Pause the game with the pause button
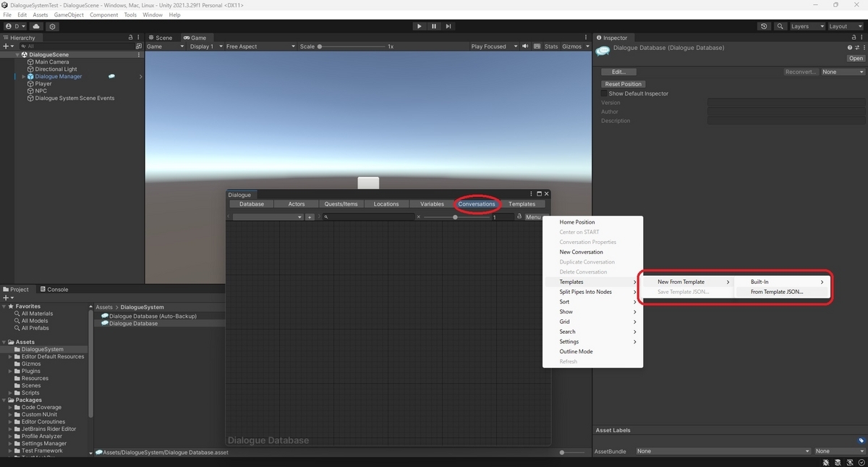 click(434, 26)
